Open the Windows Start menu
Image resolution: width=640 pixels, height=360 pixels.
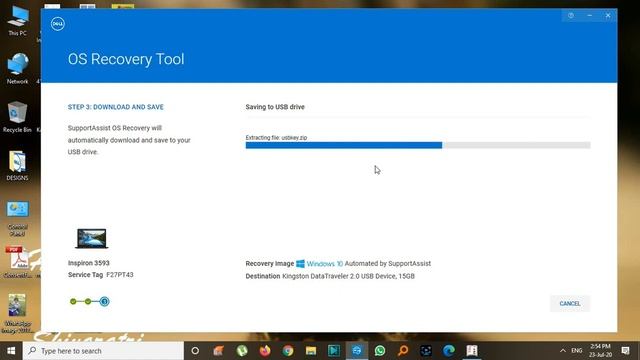click(x=11, y=351)
